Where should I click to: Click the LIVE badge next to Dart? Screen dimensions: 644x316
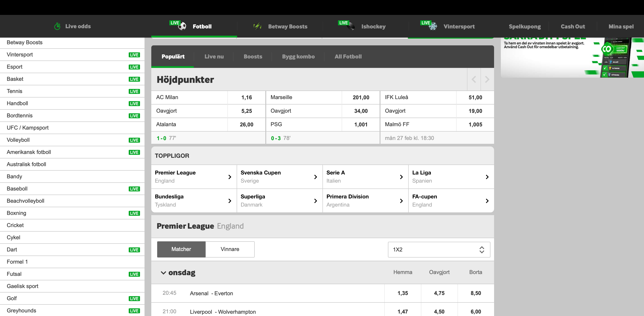point(134,250)
